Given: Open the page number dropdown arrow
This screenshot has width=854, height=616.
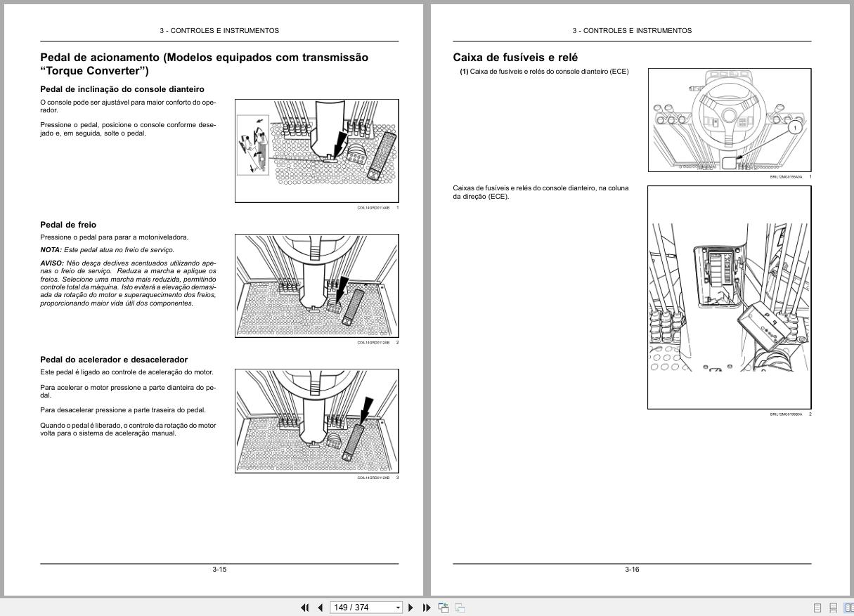Looking at the screenshot, I should 398,608.
